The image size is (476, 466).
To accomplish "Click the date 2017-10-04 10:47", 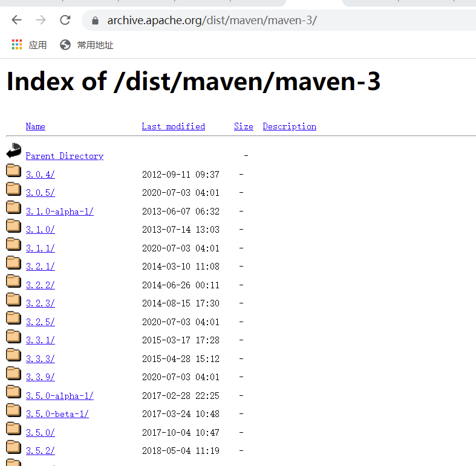I will point(181,433).
